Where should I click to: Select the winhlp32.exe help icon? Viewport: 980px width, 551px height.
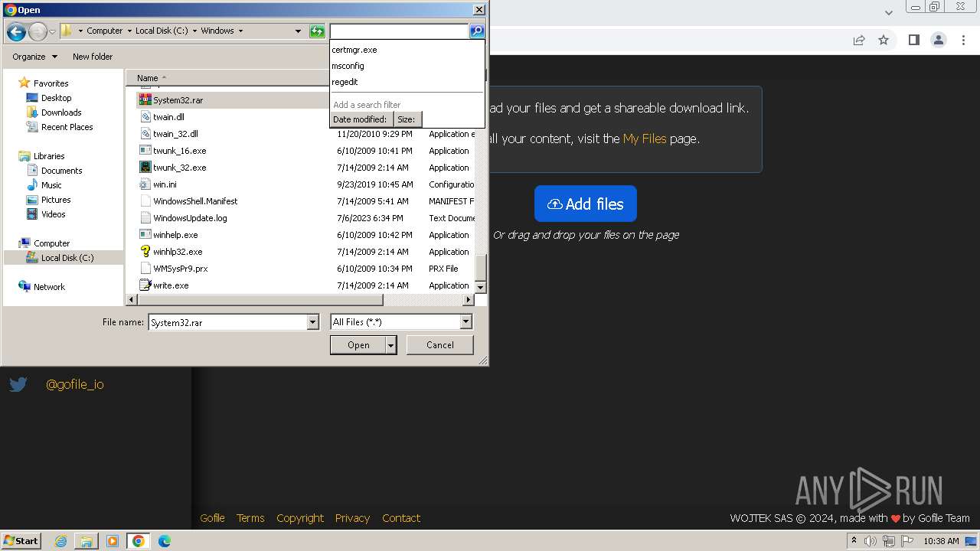coord(145,251)
